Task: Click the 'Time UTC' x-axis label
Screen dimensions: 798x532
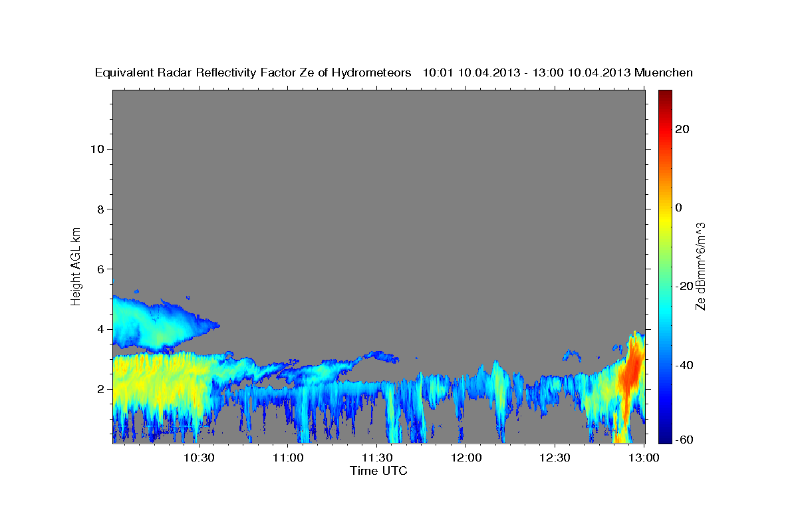Action: point(378,471)
